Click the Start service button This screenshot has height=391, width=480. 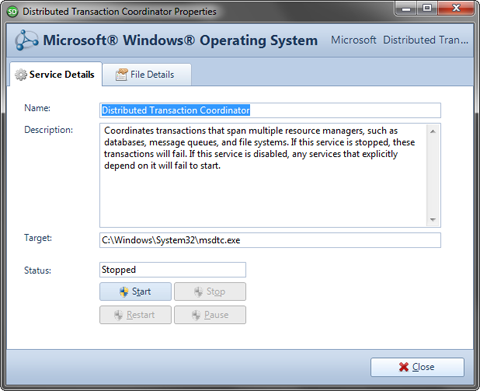(135, 292)
